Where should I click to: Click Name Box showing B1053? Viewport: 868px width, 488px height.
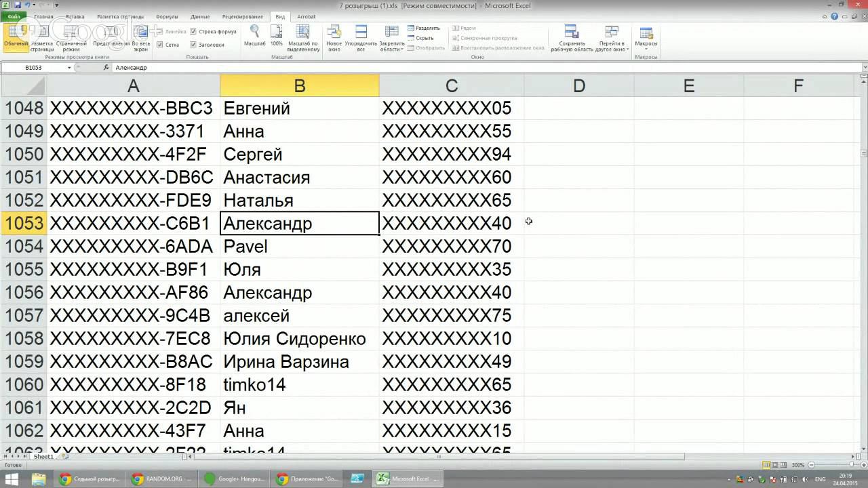pos(33,68)
